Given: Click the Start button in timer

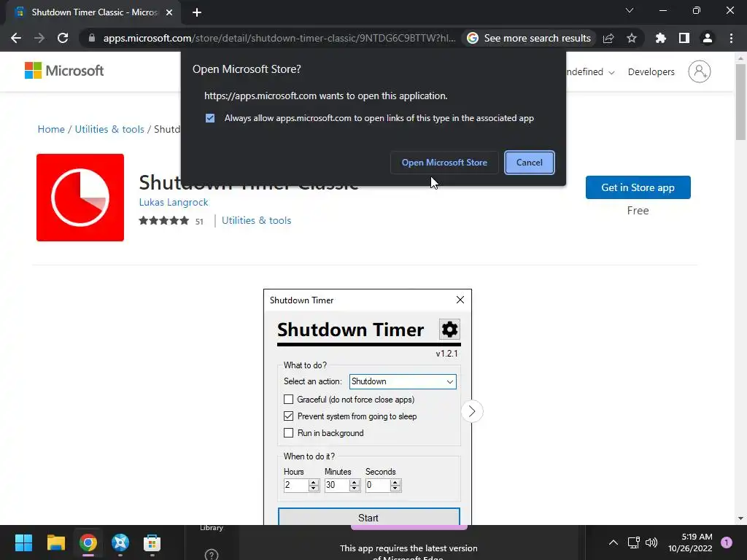Looking at the screenshot, I should (368, 517).
